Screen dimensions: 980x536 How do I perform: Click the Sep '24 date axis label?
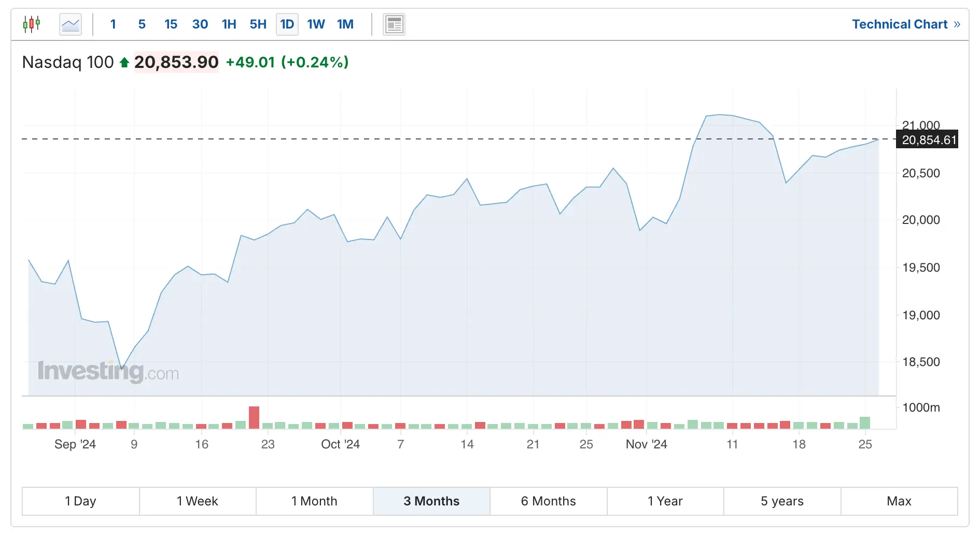pos(75,444)
